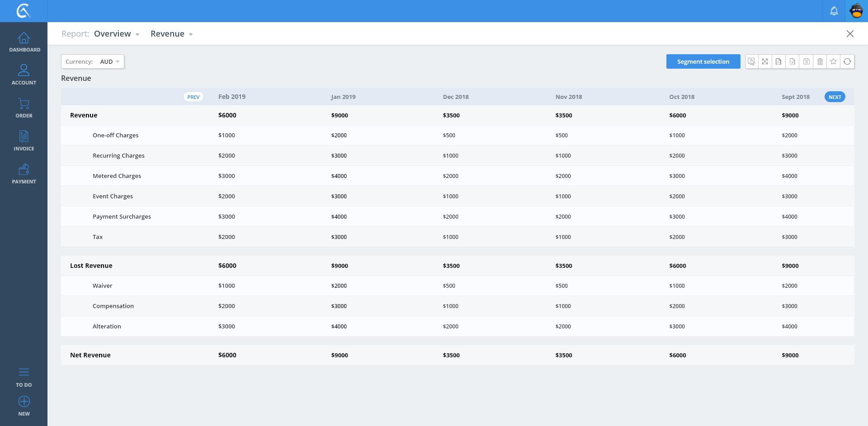Image resolution: width=868 pixels, height=426 pixels.
Task: Mark report as favorite with star icon
Action: [x=834, y=61]
